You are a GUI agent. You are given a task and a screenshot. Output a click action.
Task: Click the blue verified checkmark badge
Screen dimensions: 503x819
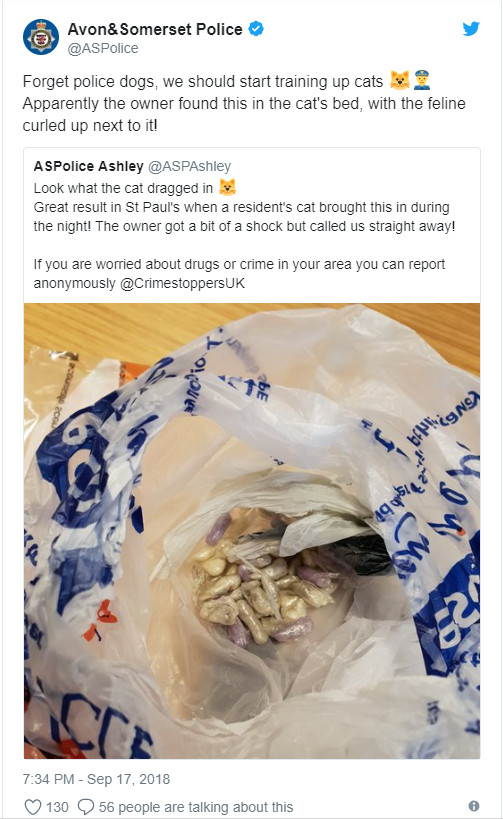(255, 29)
